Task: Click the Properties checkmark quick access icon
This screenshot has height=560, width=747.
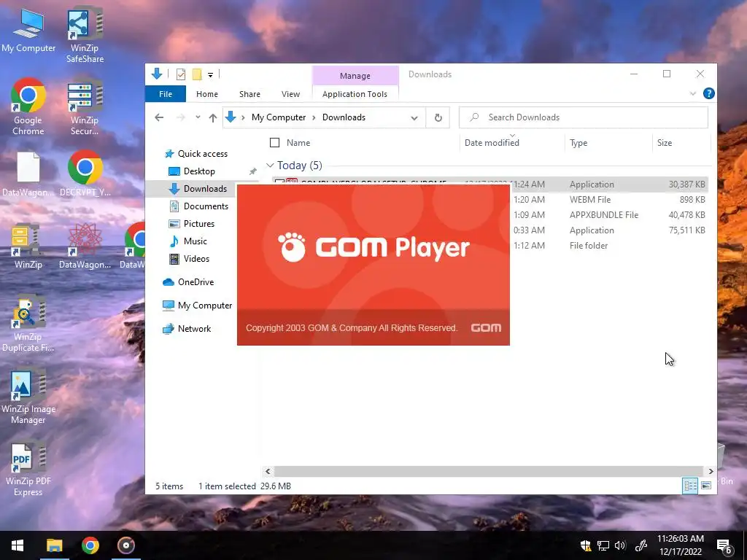Action: 181,74
